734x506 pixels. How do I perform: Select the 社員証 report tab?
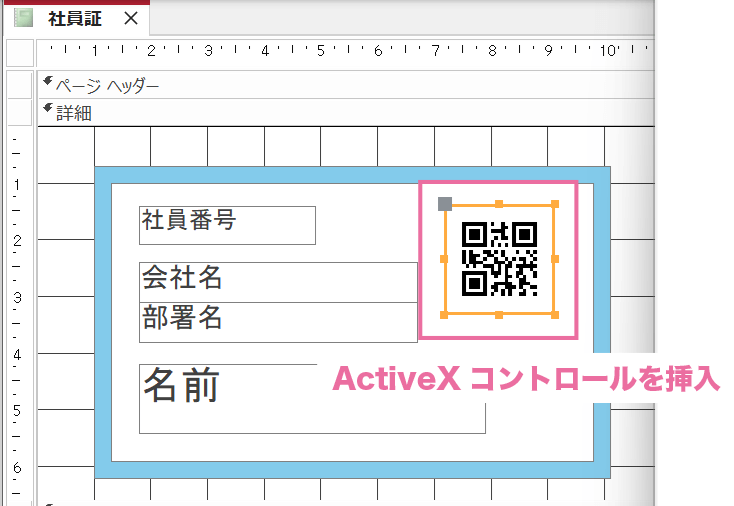75,19
